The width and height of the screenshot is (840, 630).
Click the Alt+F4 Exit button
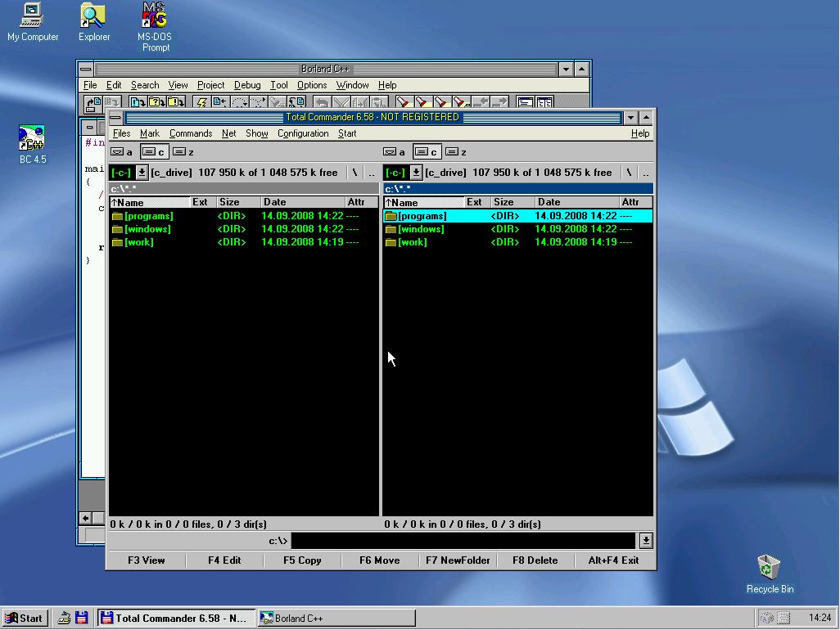click(x=613, y=560)
